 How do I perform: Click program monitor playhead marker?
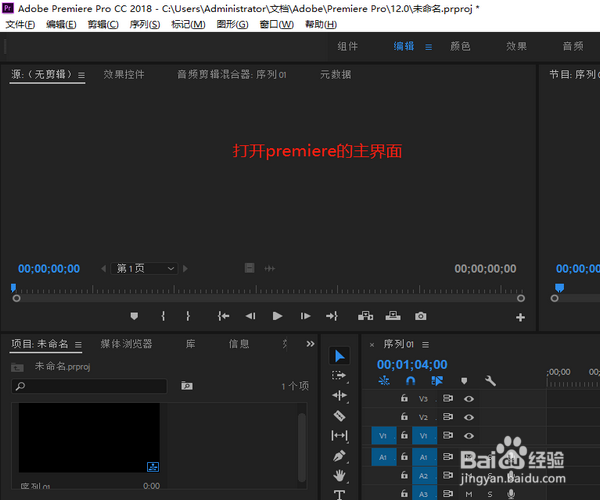point(559,288)
